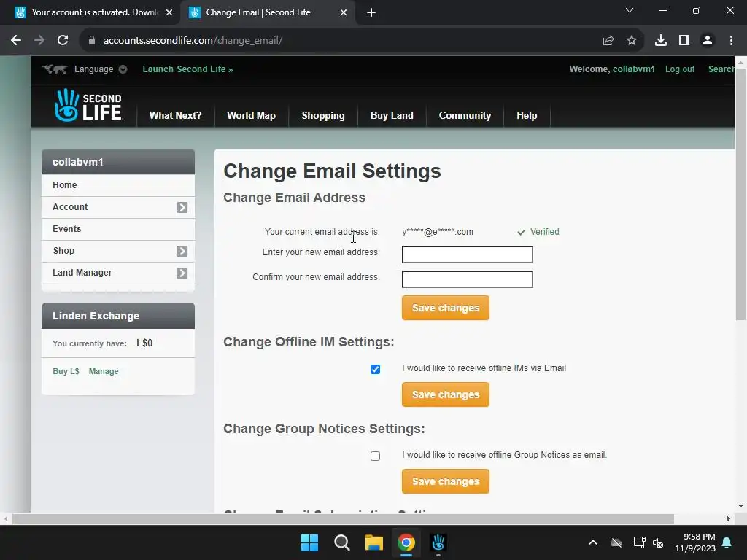Open the Shopping menu item
Viewport: 747px width, 560px height.
point(323,115)
